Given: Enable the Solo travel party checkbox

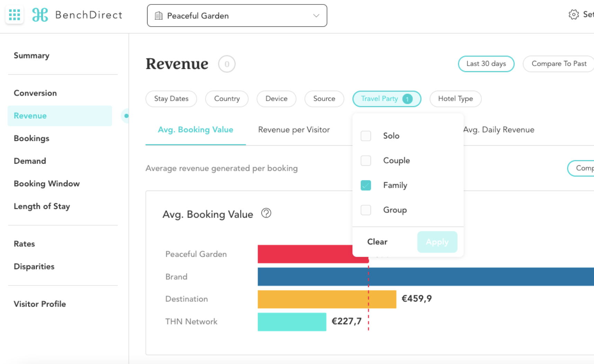Looking at the screenshot, I should coord(366,136).
